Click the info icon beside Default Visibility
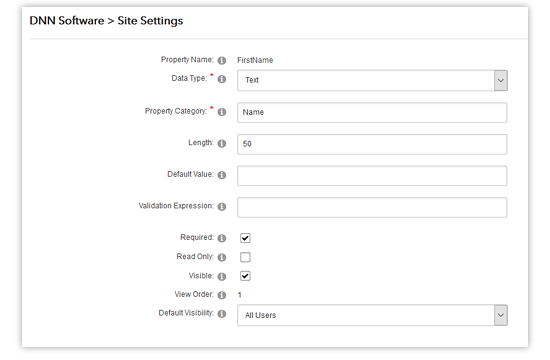Viewport: 550px width, 360px height. 222,314
